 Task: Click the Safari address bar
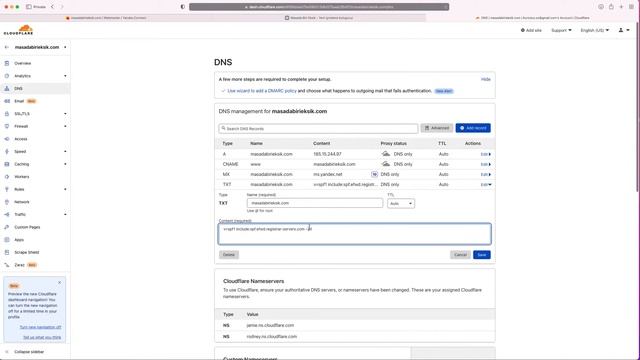pyautogui.click(x=319, y=7)
